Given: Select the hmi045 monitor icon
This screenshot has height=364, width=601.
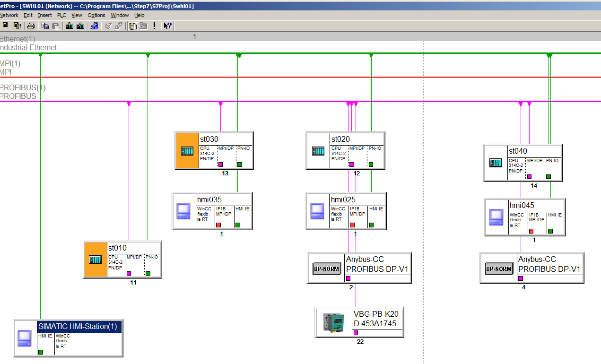Looking at the screenshot, I should [x=496, y=217].
